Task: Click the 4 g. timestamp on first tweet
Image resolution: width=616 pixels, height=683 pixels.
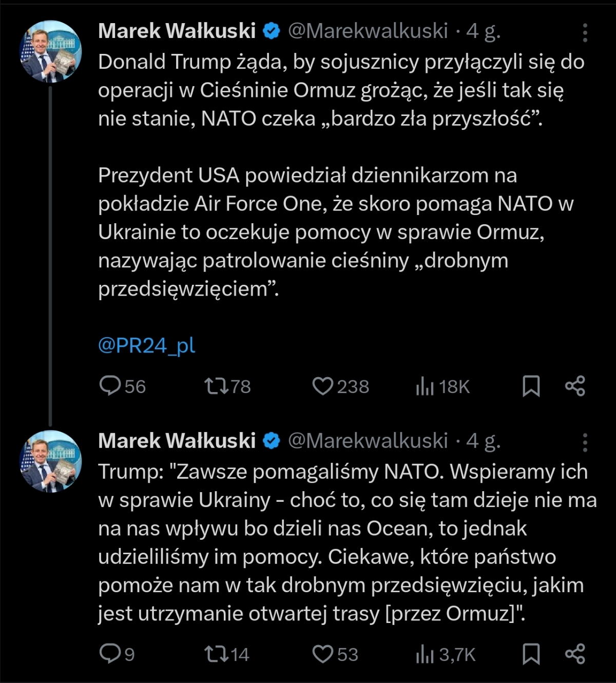Action: [483, 31]
